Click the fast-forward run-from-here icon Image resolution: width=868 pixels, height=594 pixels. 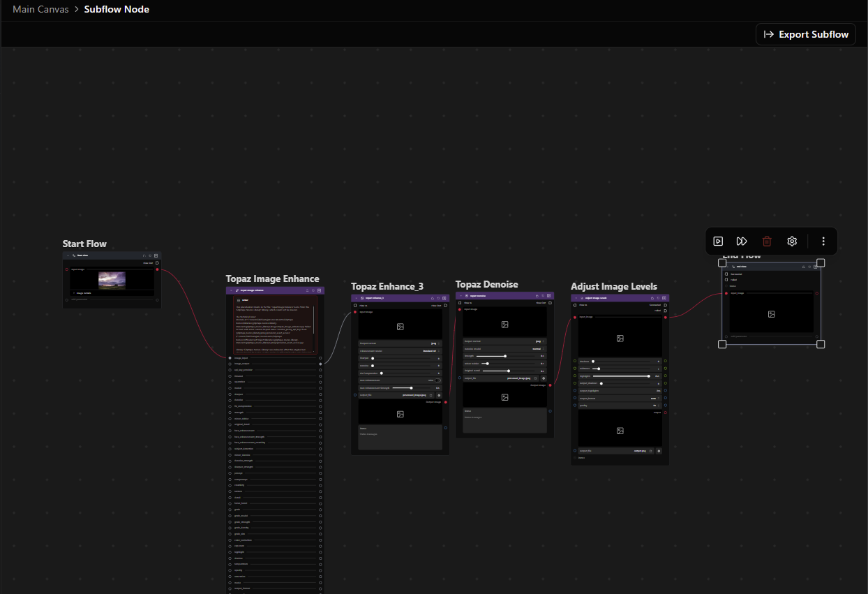742,241
